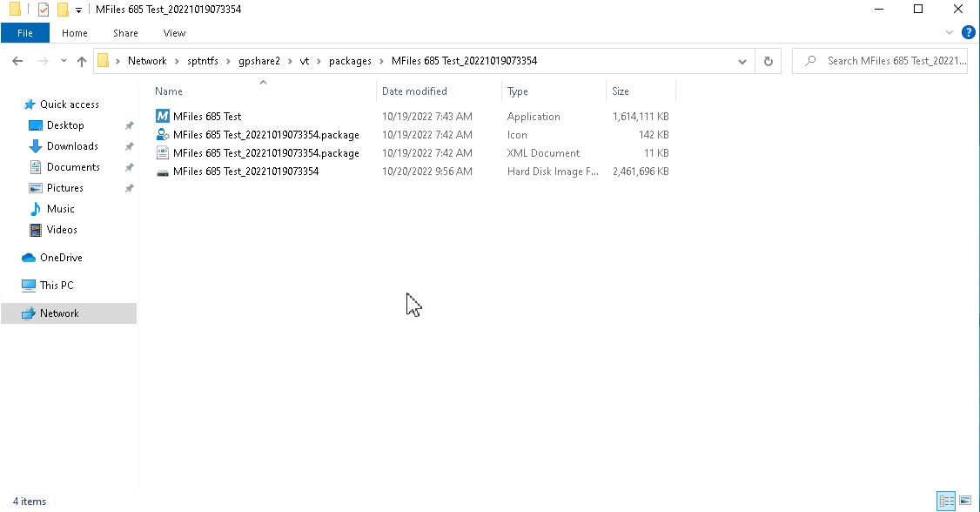Refresh the current folder view
The height and width of the screenshot is (512, 980).
click(x=769, y=61)
